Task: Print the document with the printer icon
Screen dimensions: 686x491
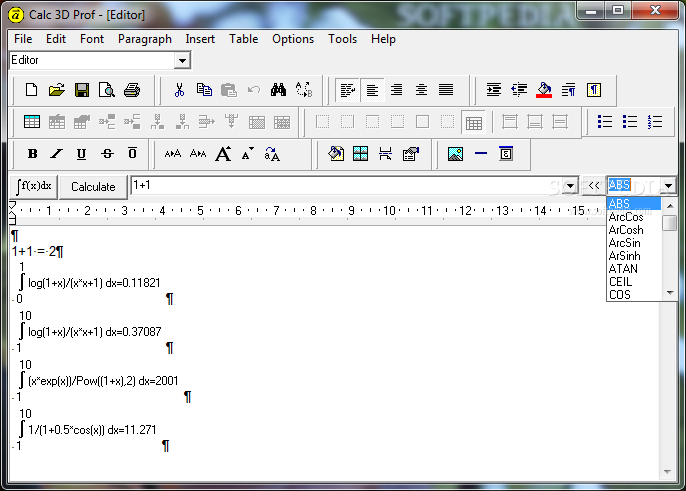Action: [132, 90]
